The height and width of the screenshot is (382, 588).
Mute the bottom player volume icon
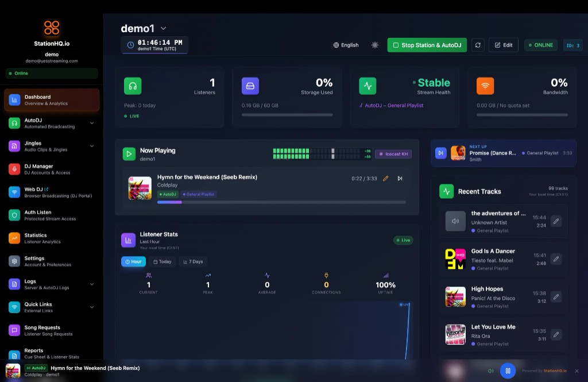(x=490, y=371)
